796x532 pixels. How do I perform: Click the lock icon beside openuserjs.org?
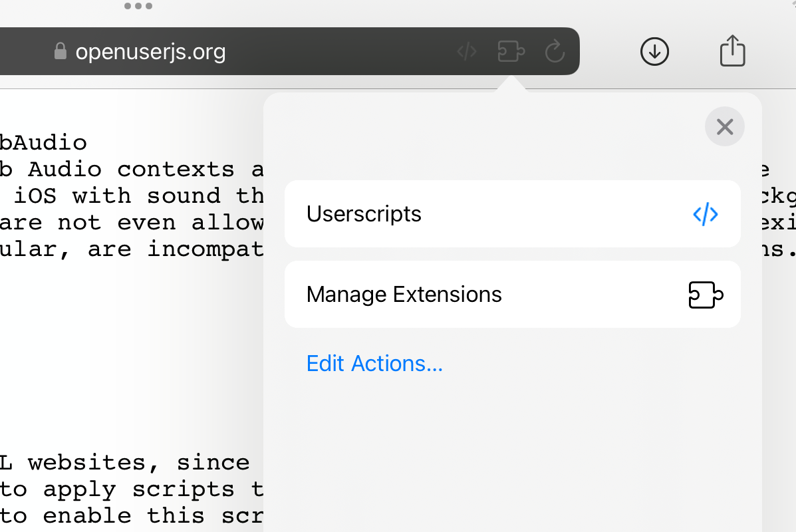[x=61, y=51]
